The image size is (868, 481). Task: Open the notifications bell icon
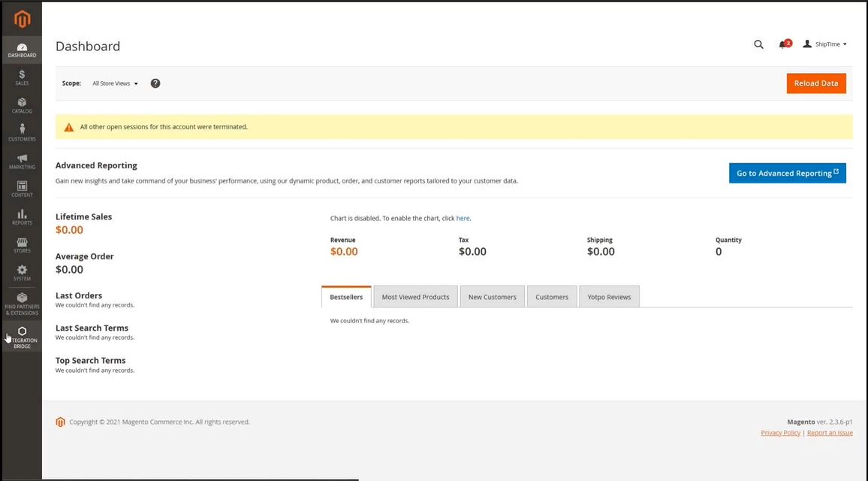click(783, 44)
